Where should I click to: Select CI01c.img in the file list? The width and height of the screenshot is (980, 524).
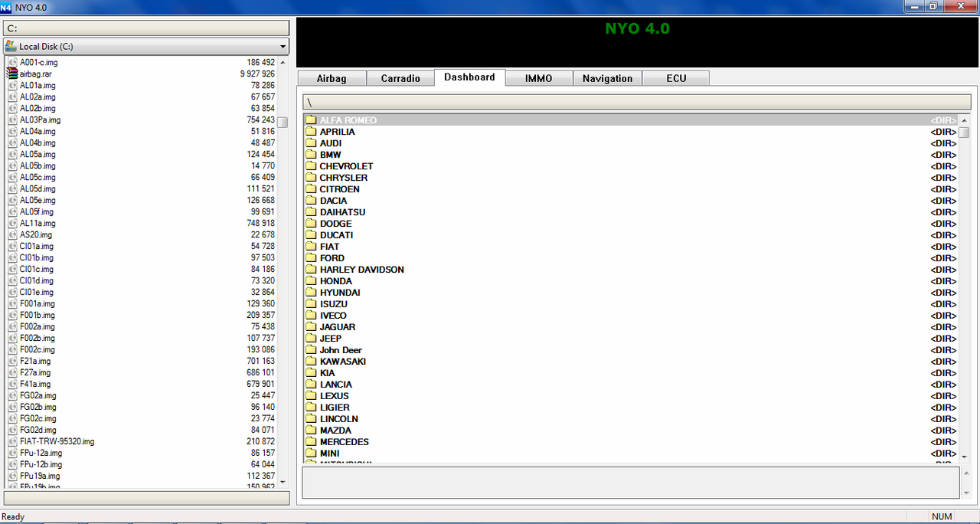click(141, 269)
